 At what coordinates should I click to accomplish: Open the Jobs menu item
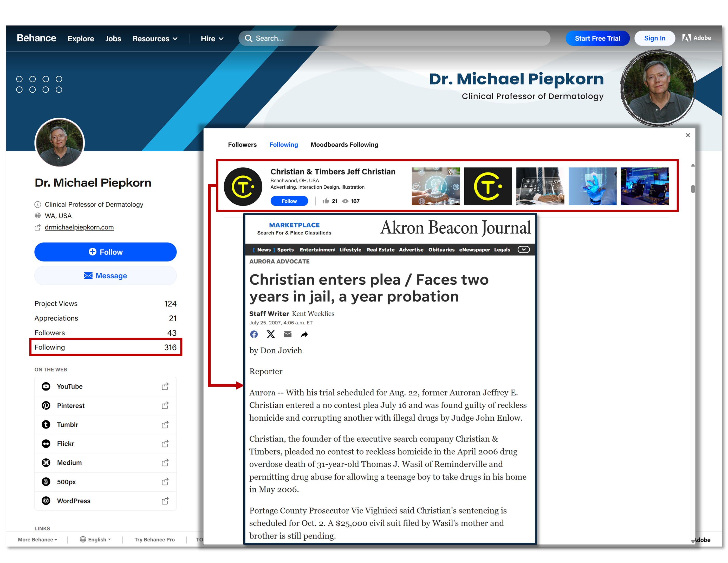(113, 39)
